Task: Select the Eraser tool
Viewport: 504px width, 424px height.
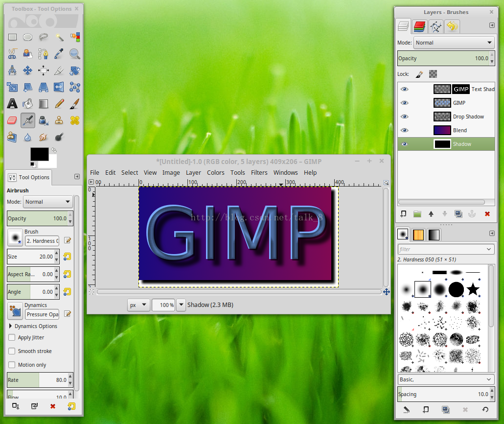Action: (x=12, y=120)
